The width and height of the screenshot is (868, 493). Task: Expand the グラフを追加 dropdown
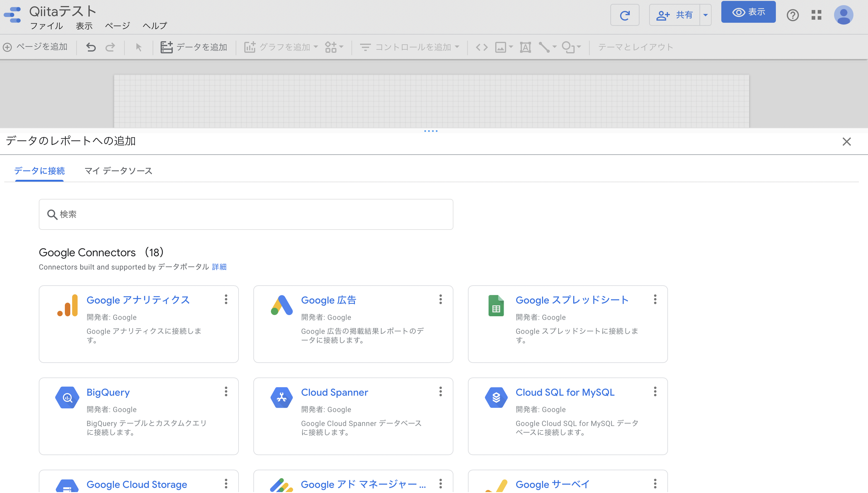(x=316, y=47)
